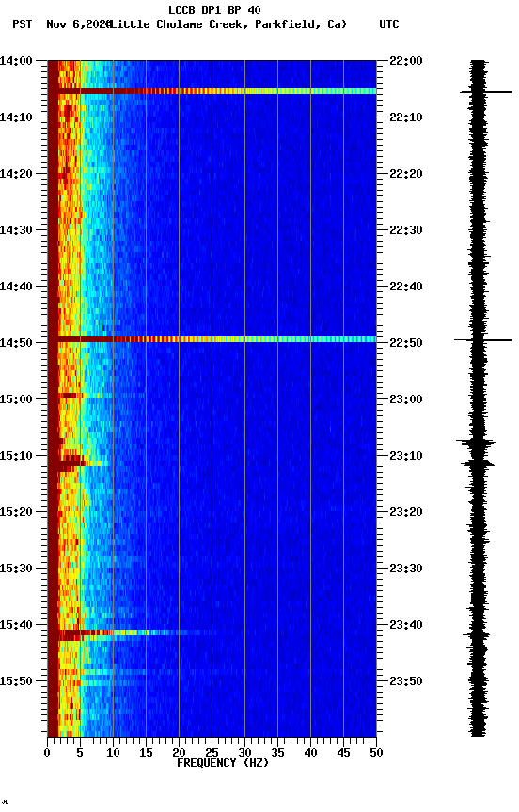Viewport: 519px width, 812px height.
Task: Click the '20' frequency axis label
Action: [x=179, y=753]
